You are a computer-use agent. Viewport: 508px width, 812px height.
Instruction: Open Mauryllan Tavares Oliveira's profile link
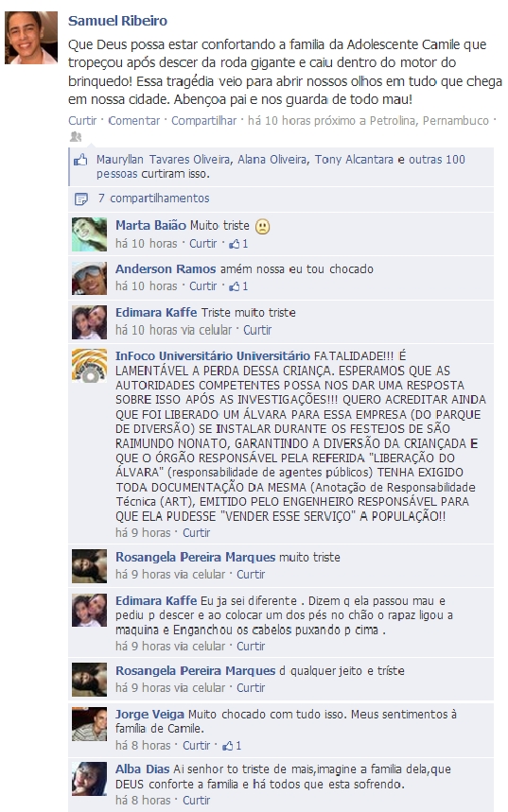tap(163, 160)
